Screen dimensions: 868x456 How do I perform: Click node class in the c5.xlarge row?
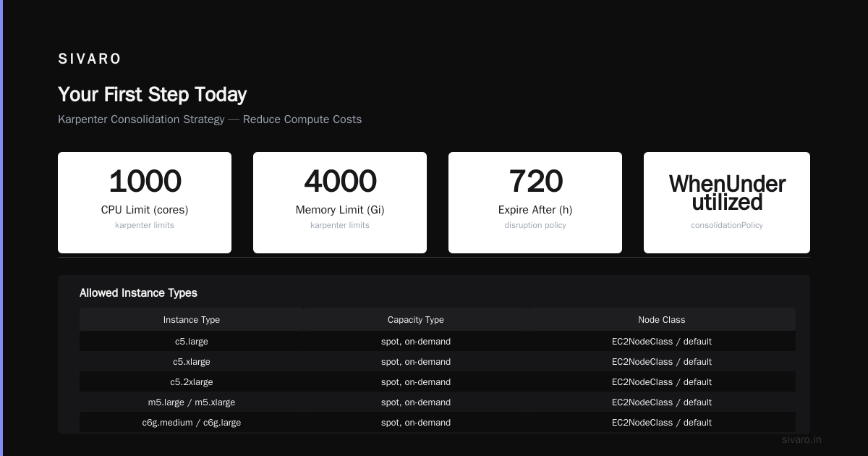click(x=662, y=361)
